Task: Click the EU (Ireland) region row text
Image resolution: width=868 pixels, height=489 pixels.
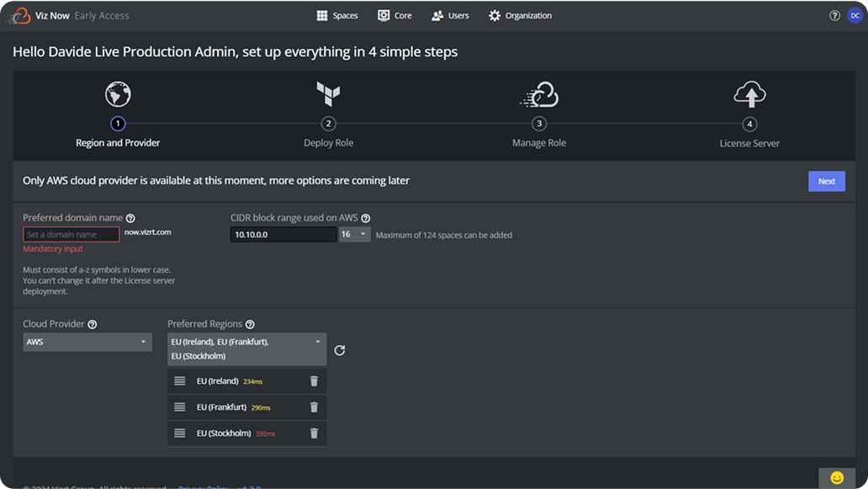Action: click(x=218, y=381)
